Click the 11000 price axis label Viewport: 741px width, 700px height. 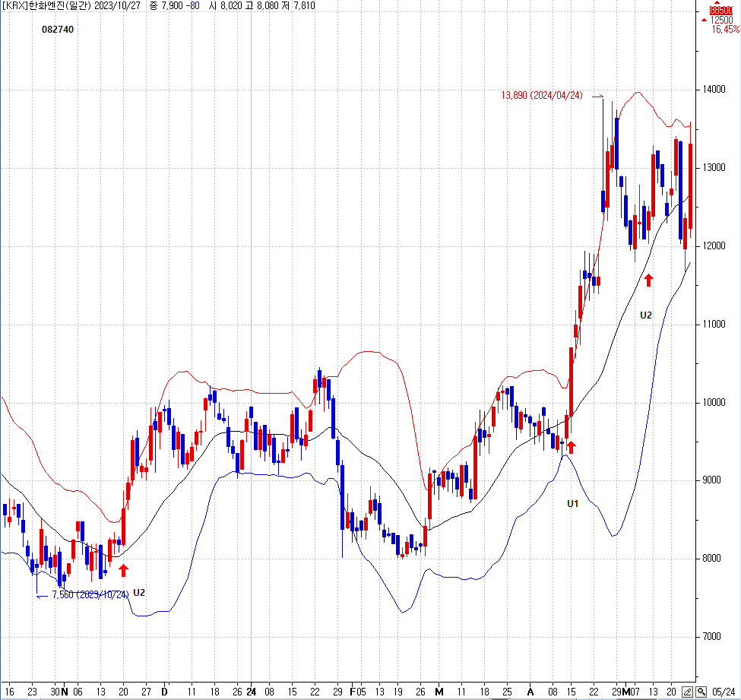point(714,325)
